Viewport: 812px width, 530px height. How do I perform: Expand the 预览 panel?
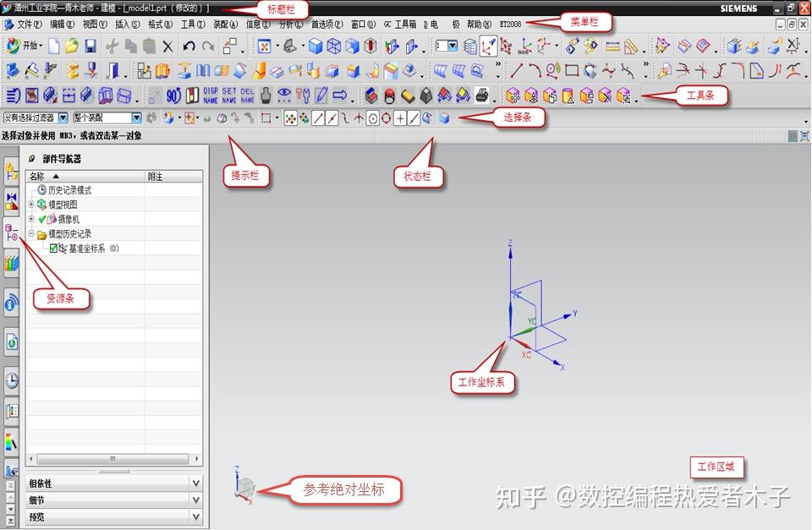pos(113,516)
